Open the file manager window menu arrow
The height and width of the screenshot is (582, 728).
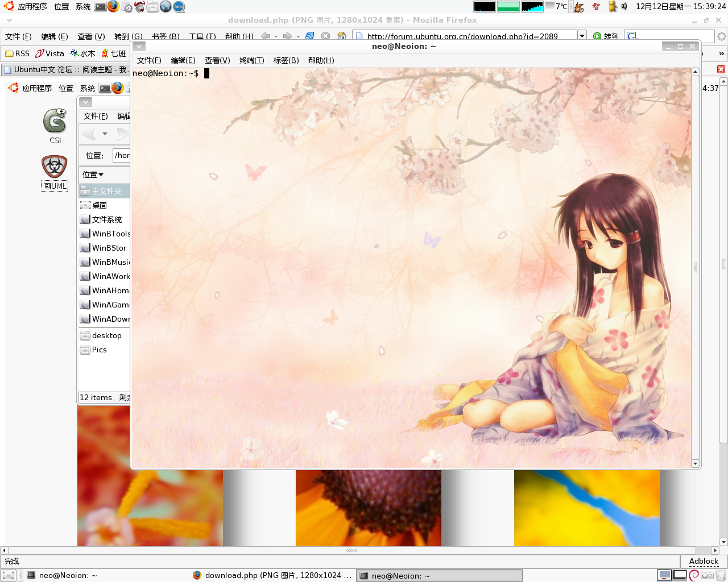tap(86, 102)
